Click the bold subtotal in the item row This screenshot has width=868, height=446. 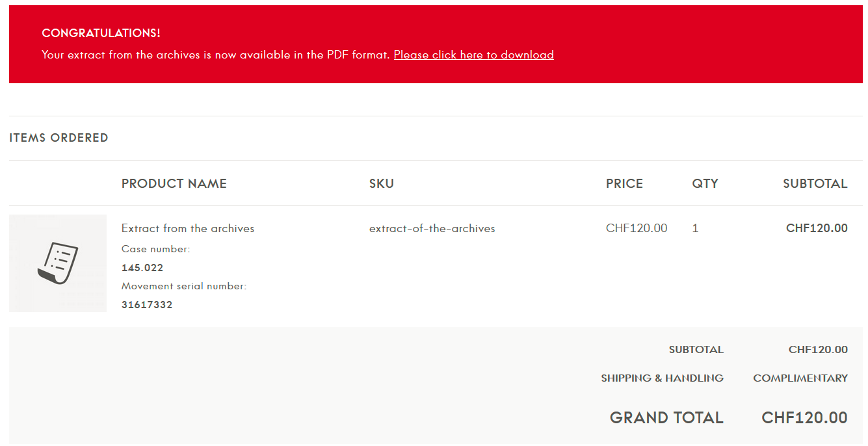(817, 228)
